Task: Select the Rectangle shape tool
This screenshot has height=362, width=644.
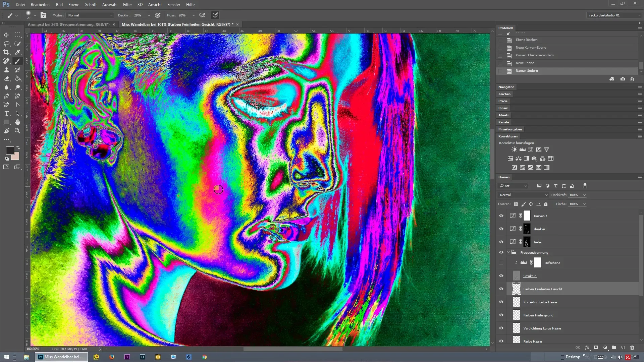Action: (6, 122)
